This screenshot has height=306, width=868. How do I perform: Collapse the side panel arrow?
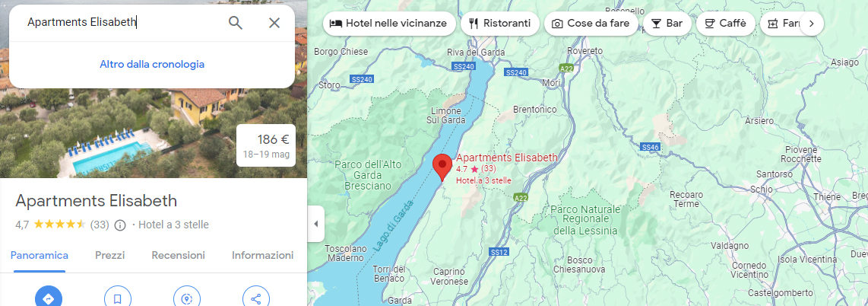point(315,224)
